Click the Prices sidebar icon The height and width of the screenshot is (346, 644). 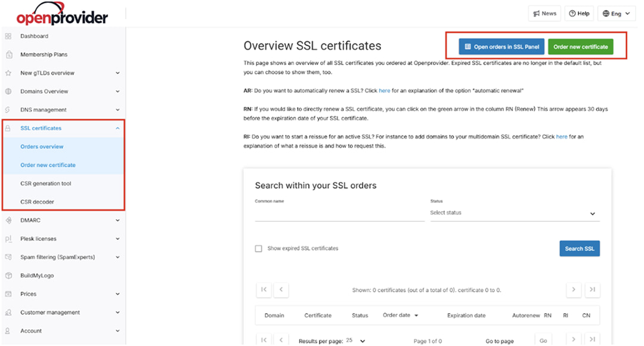pyautogui.click(x=8, y=294)
